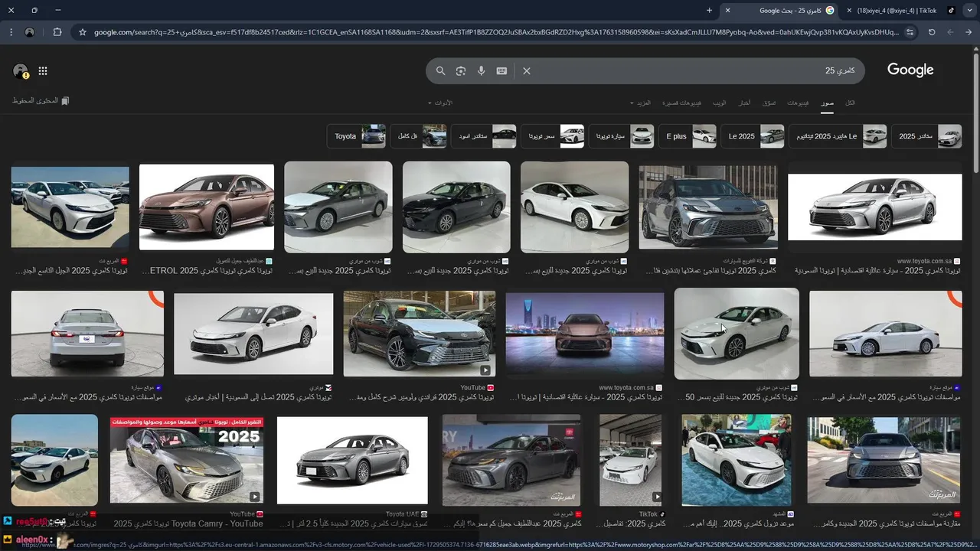The image size is (980, 551).
Task: Open the on-screen keyboard input tool
Action: point(501,70)
